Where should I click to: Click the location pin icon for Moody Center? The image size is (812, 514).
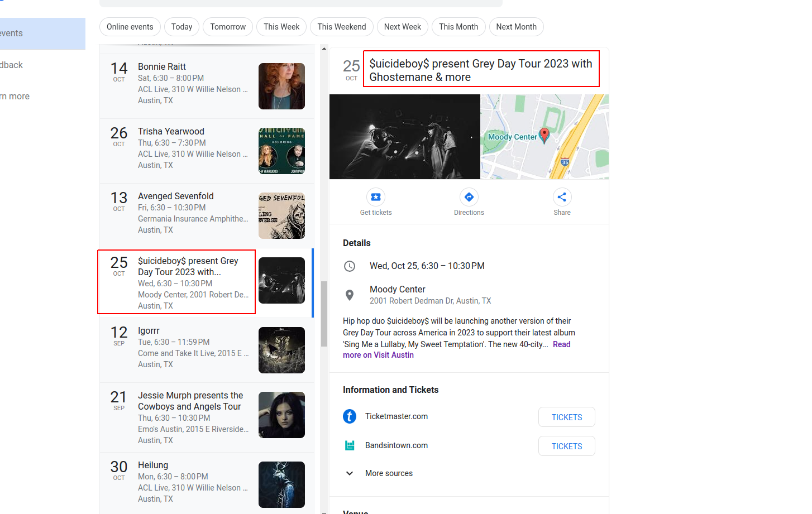[x=350, y=295]
